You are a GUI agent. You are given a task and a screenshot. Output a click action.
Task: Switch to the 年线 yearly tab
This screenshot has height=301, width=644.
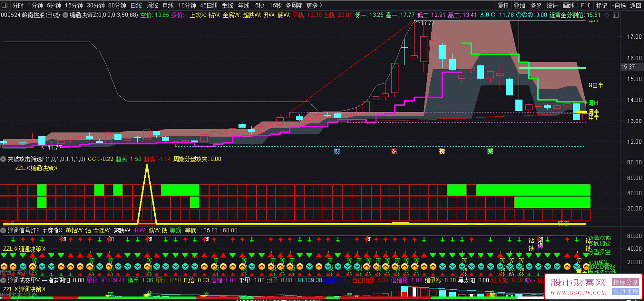(243, 6)
